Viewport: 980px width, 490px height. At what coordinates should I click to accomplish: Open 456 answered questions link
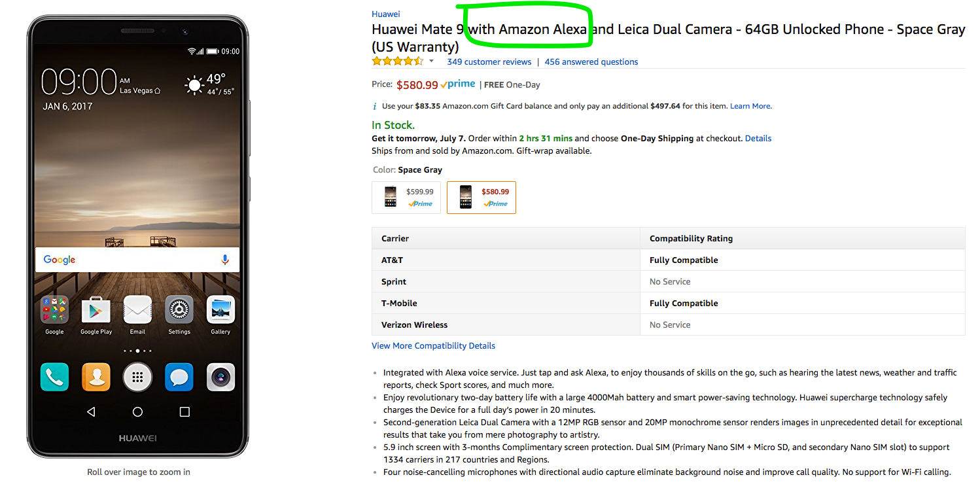[591, 62]
